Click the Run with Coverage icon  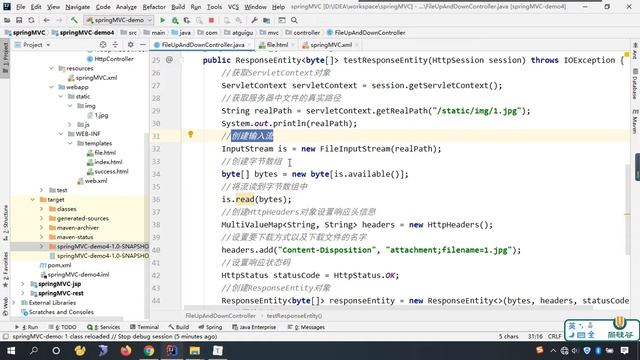tap(187, 20)
